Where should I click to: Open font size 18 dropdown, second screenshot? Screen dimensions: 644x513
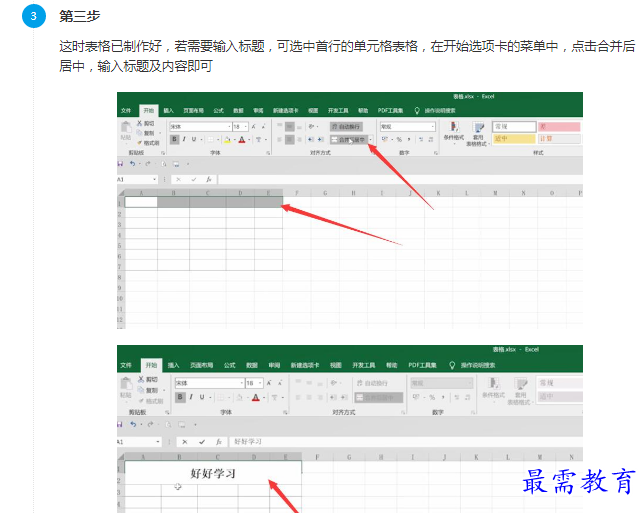point(260,383)
